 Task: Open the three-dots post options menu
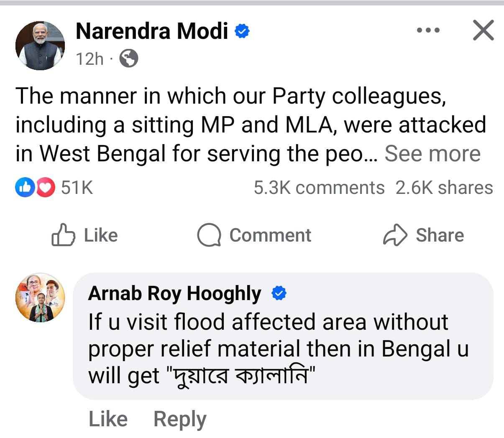pos(428,31)
